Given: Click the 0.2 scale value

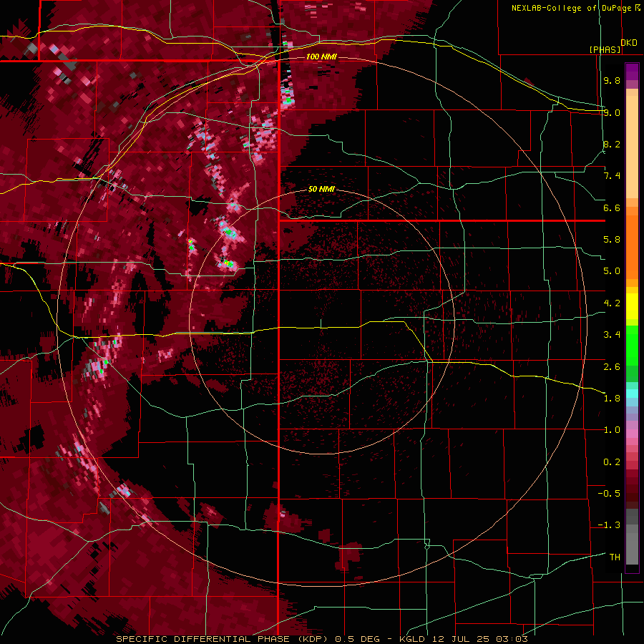Looking at the screenshot, I should [x=612, y=462].
